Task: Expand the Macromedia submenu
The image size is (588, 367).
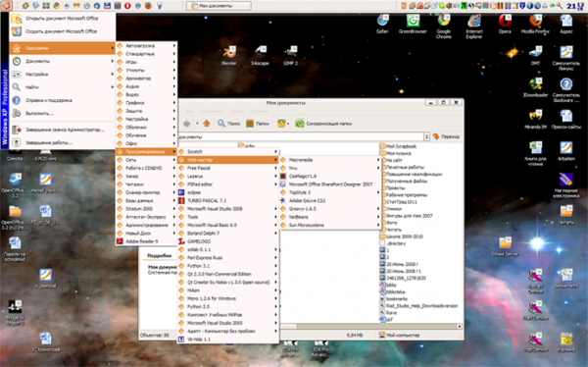Action: pos(330,160)
